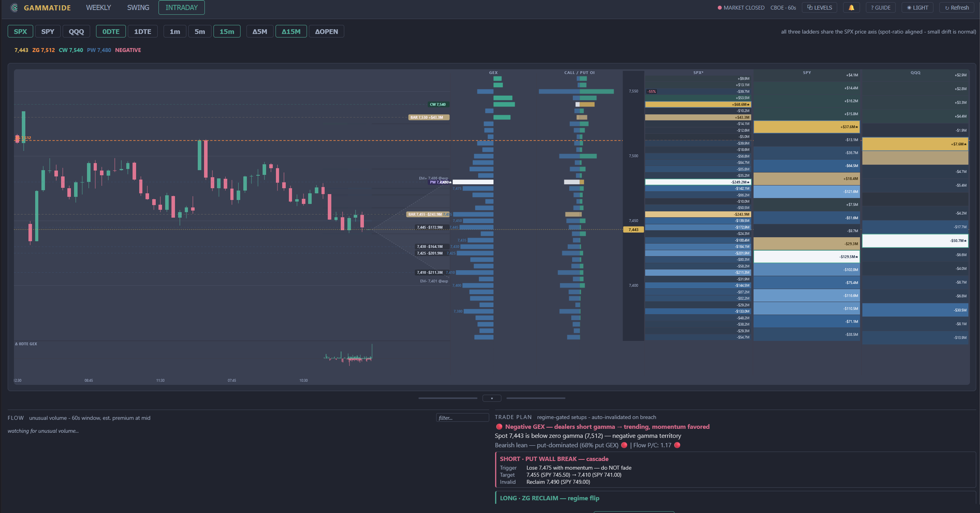Open the SHORT · PUT WALL BREAK setup
Screen dimensions: 980x513
[x=735, y=470]
